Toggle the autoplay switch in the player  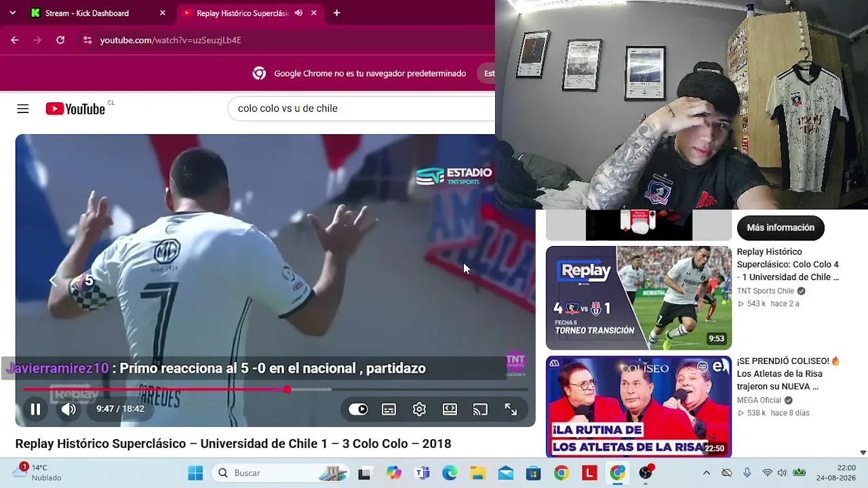click(x=358, y=409)
